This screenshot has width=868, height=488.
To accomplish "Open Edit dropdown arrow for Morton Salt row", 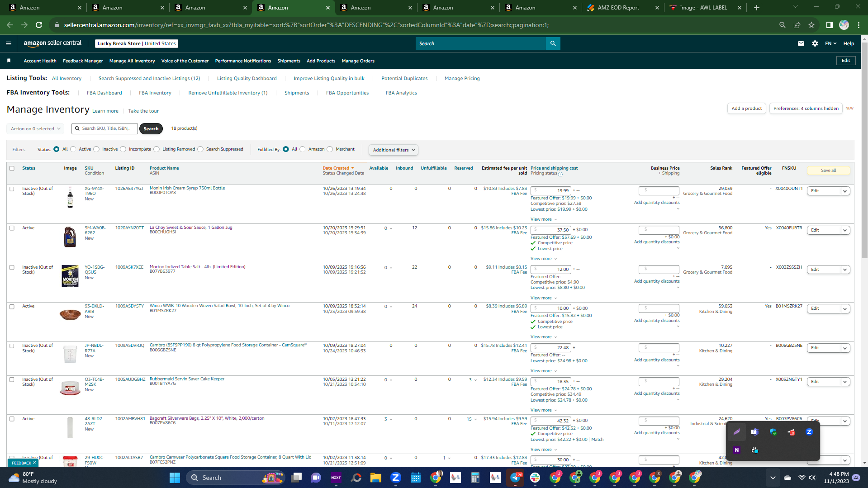I will click(844, 270).
